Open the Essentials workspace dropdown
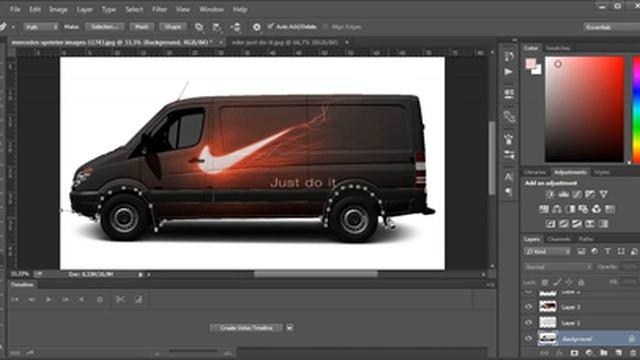640x360 pixels. click(x=611, y=27)
